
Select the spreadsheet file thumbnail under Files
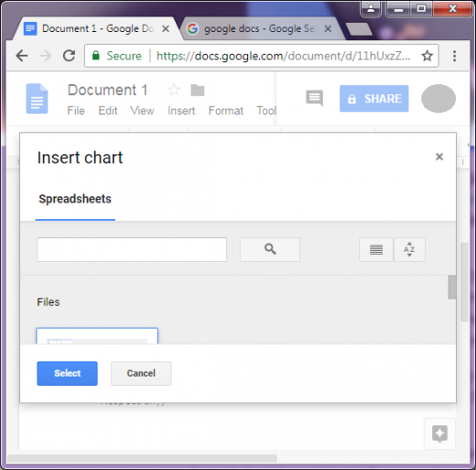97,335
